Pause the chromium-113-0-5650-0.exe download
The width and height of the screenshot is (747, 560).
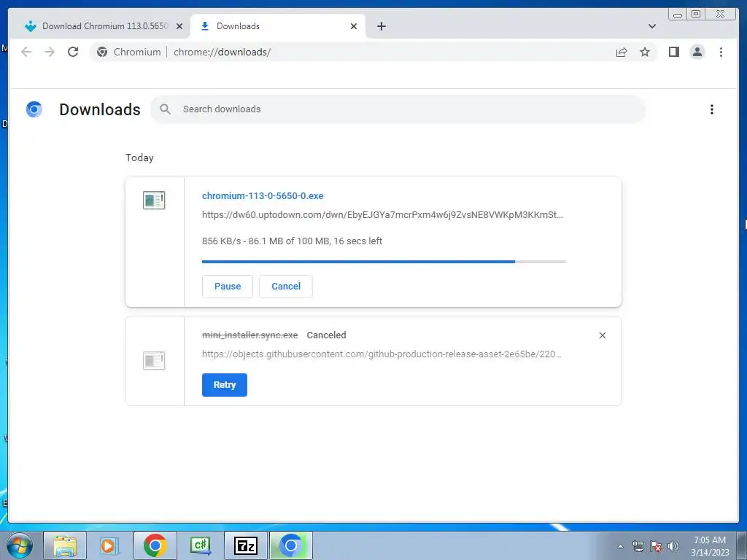coord(228,286)
